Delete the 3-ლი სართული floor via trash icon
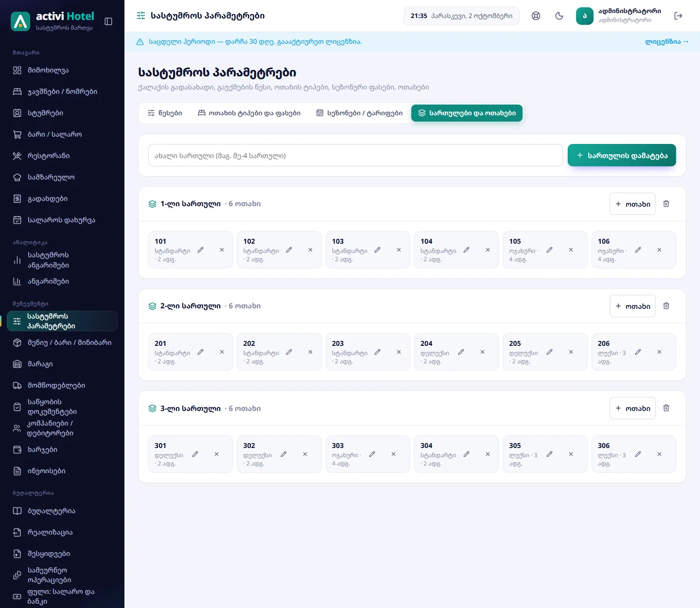Screen dimensions: 700x608 pos(666,408)
